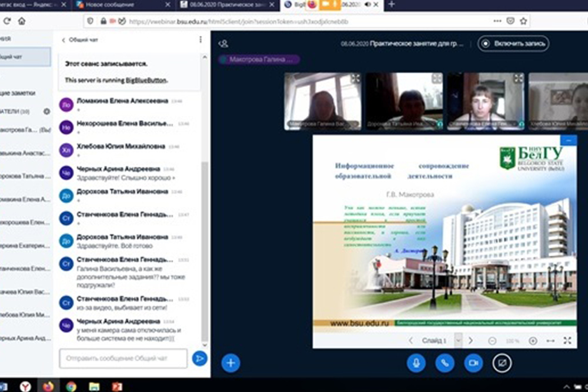Screen dimensions: 588x392
Task: Toggle the user list panel icon
Action: tap(223, 43)
